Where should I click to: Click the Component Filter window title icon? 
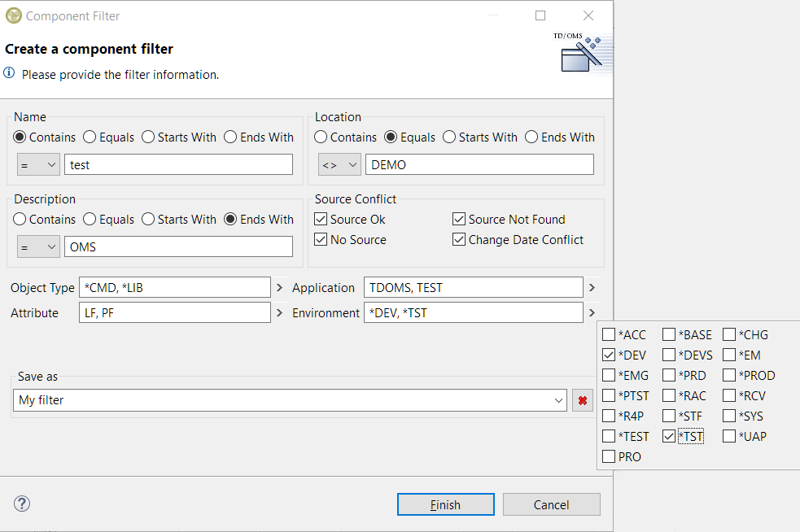(13, 15)
